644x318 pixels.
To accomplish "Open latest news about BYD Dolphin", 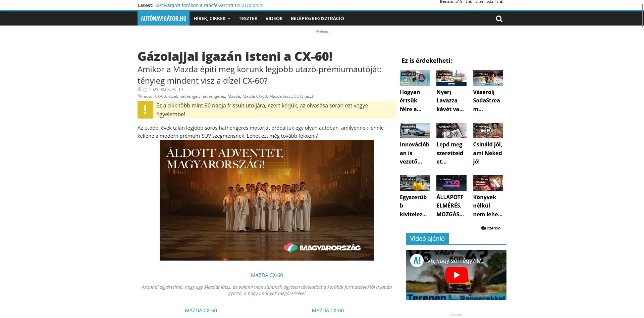I will point(209,5).
